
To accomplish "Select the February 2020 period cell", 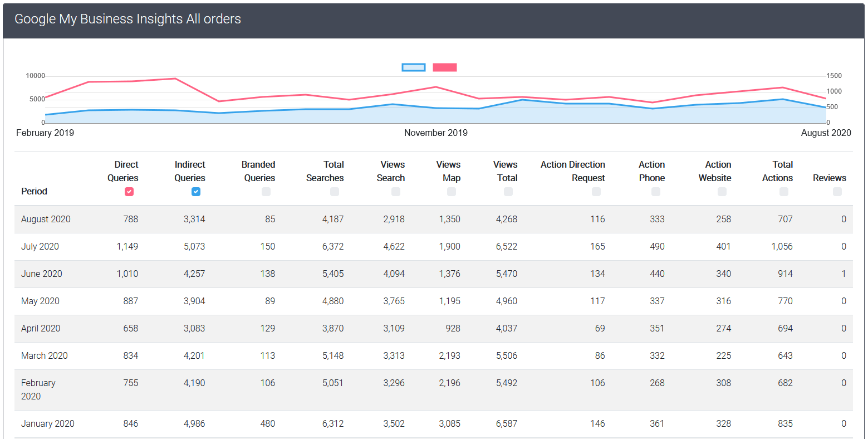I will [38, 389].
